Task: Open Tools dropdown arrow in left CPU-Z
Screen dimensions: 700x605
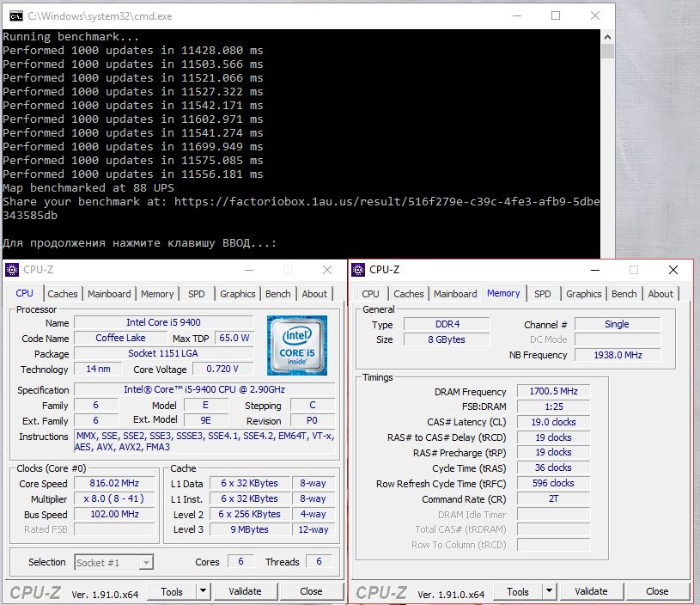Action: (x=203, y=591)
